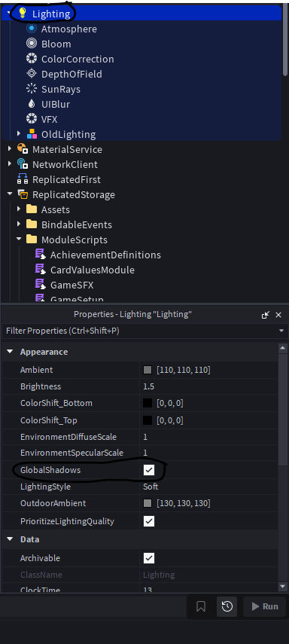The image size is (289, 644).
Task: Click the UIBlur droplet icon
Action: coord(31,105)
